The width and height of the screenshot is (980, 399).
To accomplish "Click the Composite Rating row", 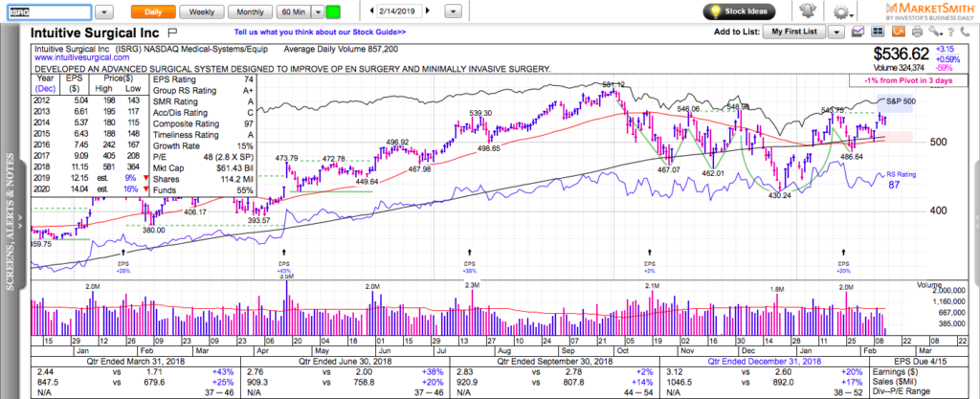I will (201, 123).
